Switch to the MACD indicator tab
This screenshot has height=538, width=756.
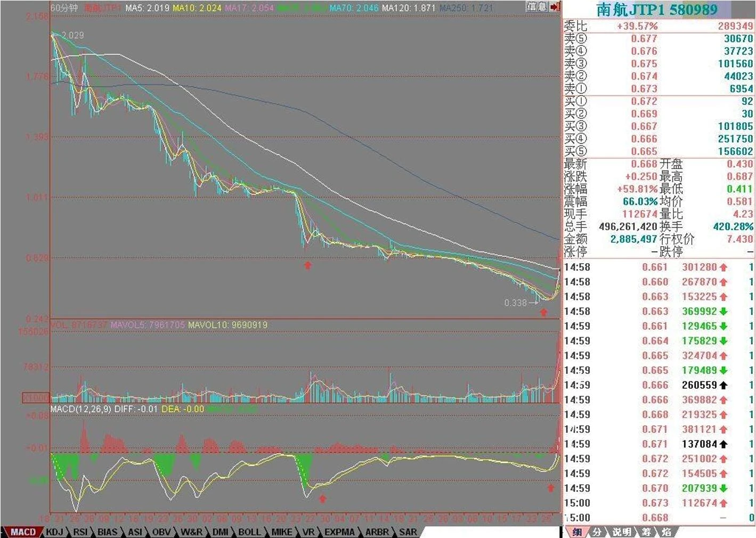[x=22, y=532]
